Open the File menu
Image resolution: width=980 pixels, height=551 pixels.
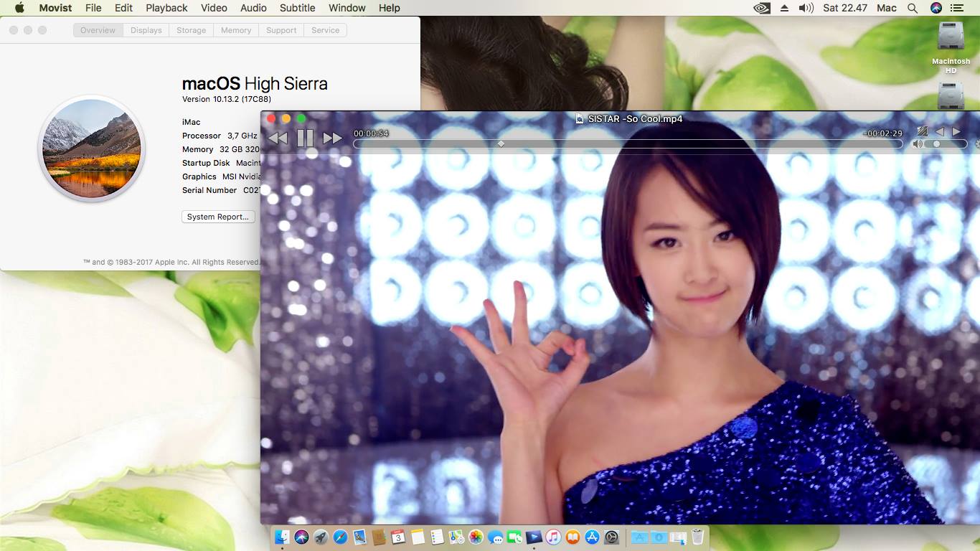click(93, 8)
